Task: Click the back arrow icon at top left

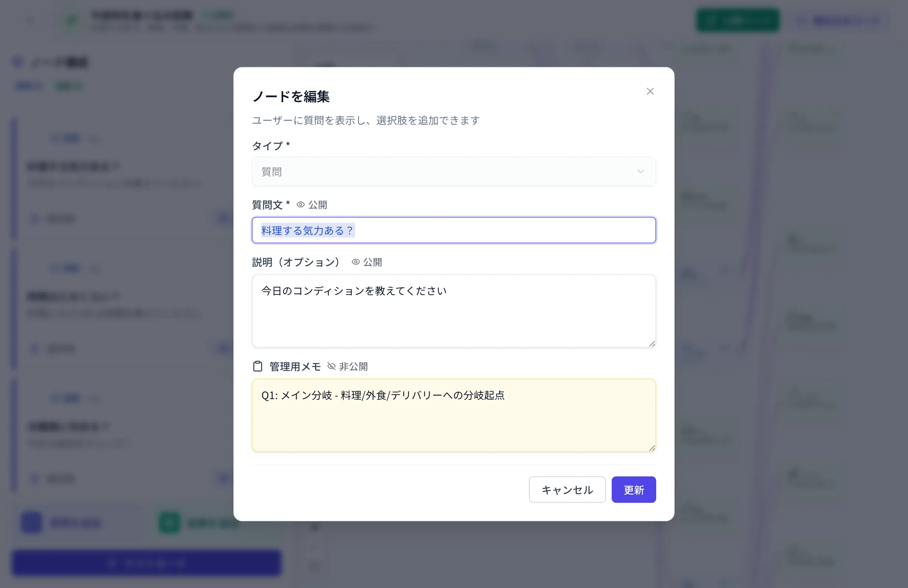Action: click(x=30, y=20)
